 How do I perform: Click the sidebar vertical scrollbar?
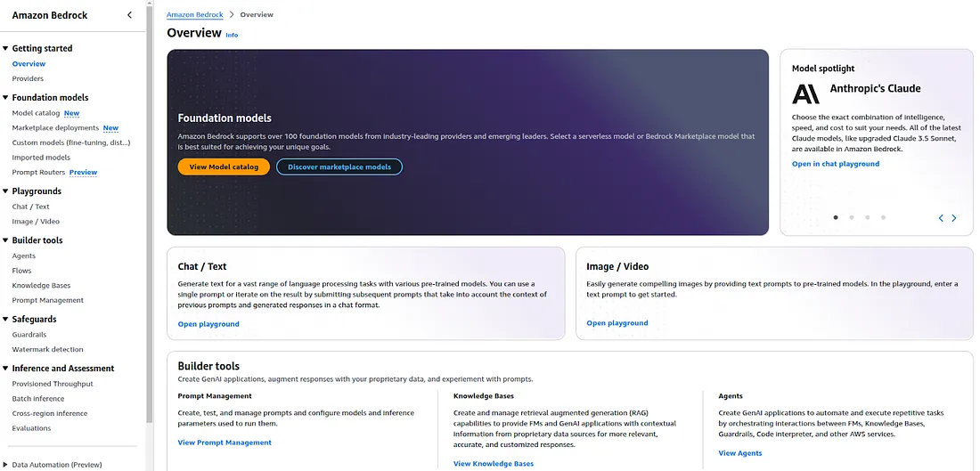click(150, 213)
